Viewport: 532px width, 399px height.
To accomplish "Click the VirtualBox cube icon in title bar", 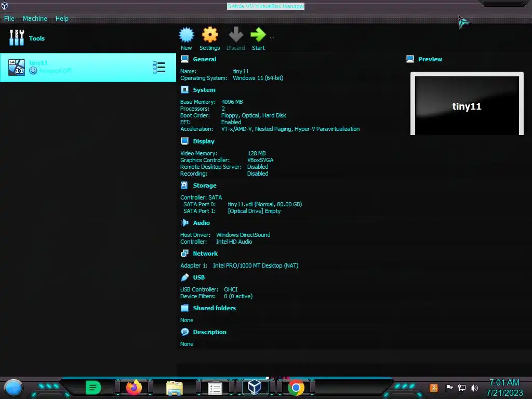I will point(5,5).
